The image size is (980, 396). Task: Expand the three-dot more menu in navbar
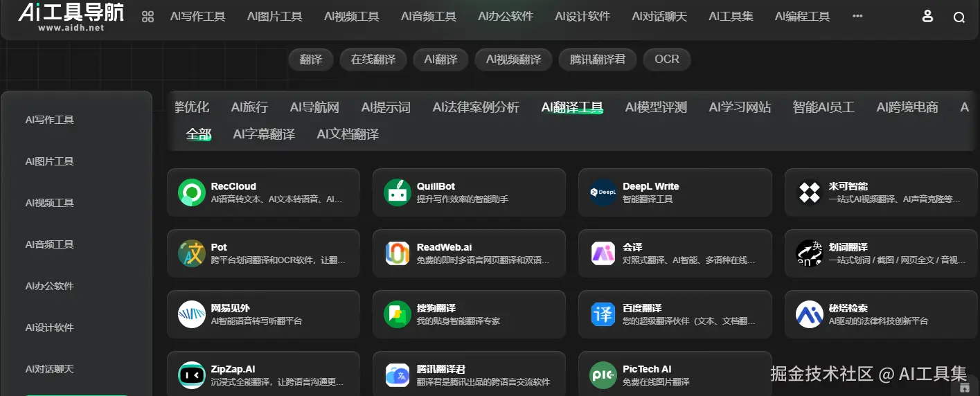(857, 16)
